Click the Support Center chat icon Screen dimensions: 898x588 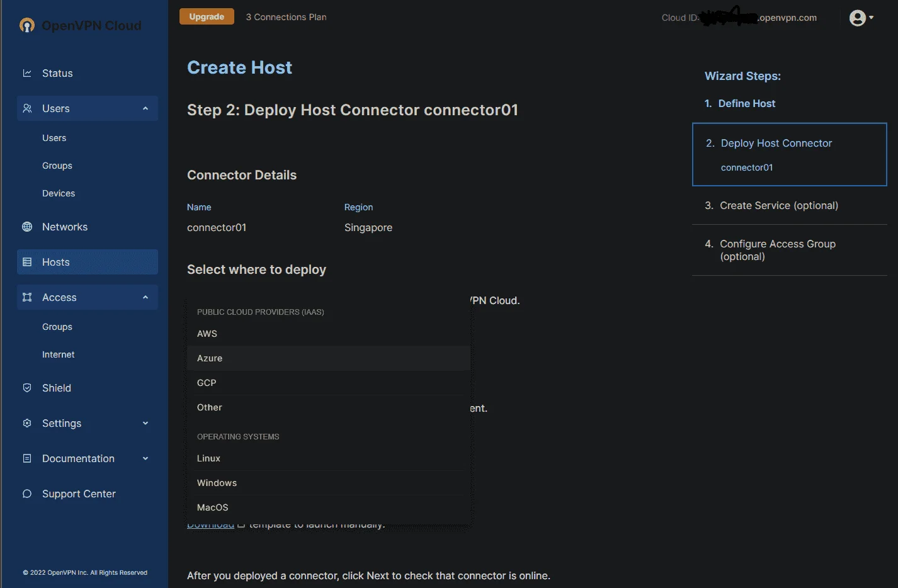[27, 494]
